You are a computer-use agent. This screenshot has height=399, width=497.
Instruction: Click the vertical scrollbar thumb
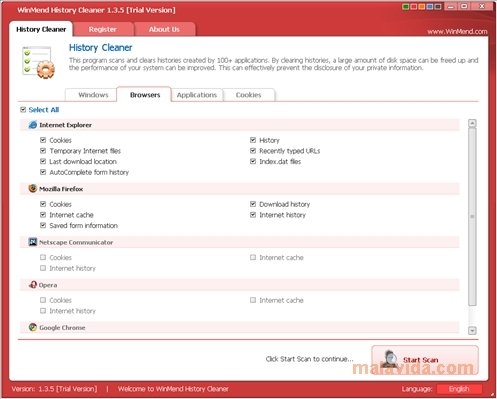(x=472, y=217)
